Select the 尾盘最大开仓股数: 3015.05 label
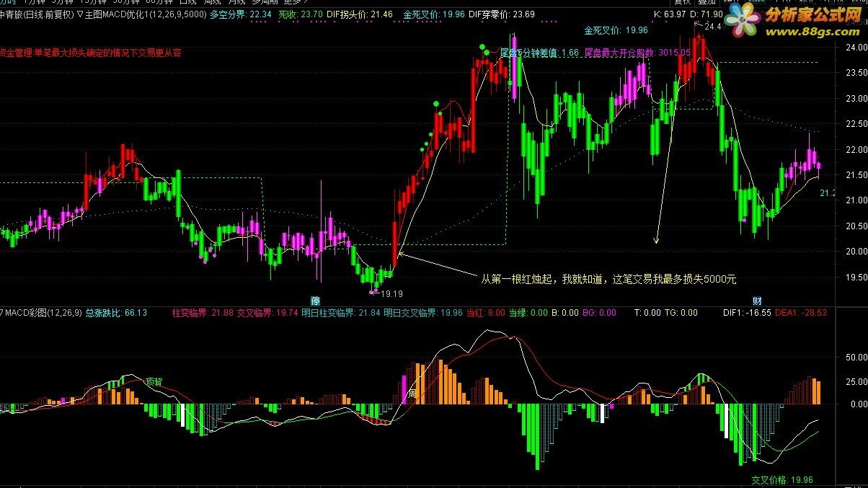868x488 pixels. click(637, 53)
